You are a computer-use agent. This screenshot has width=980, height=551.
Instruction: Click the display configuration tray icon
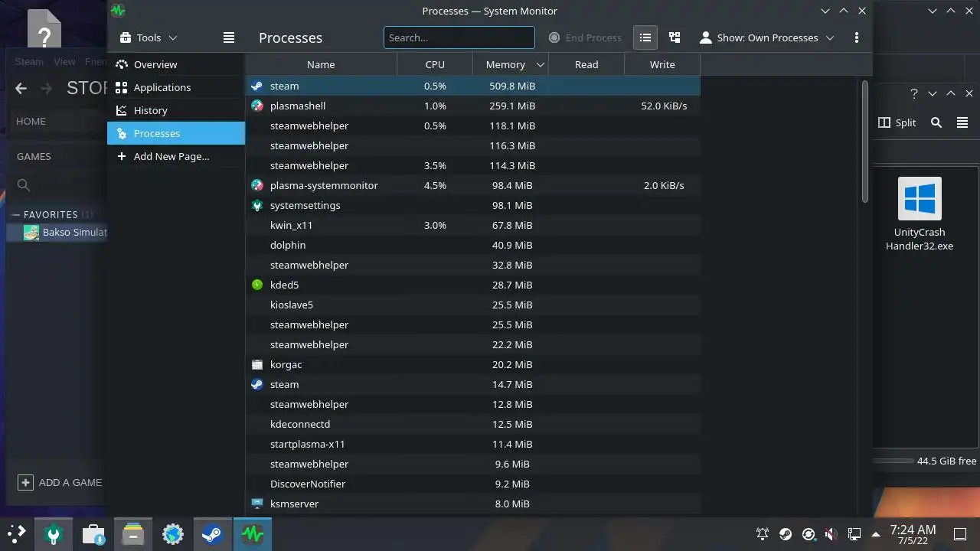[x=854, y=534]
